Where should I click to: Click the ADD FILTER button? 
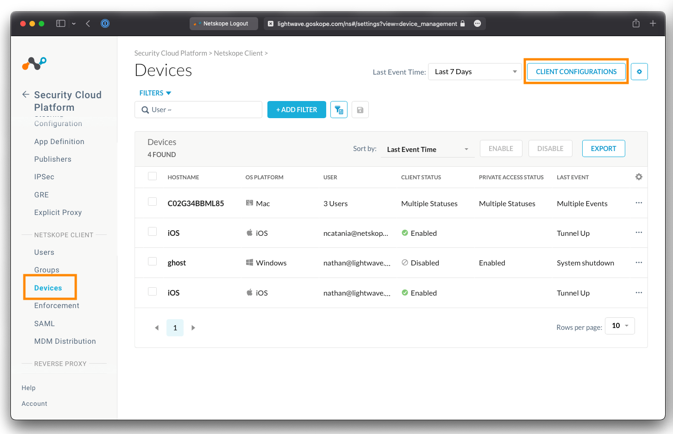pos(297,110)
